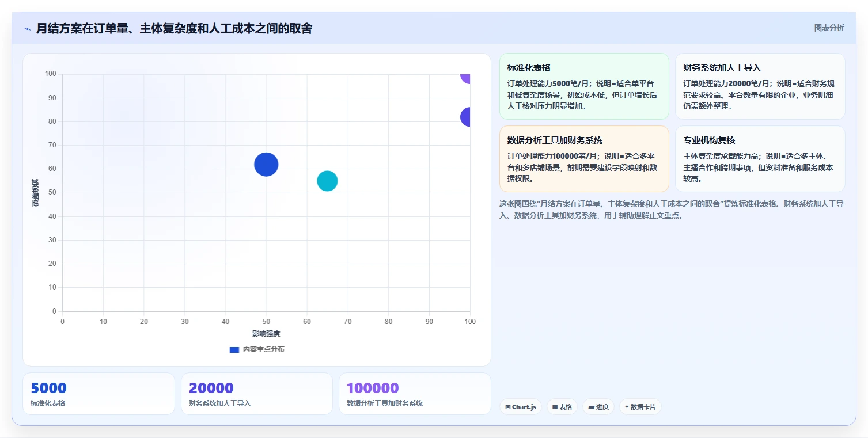The height and width of the screenshot is (438, 868).
Task: Select the indigo bubble near y=82
Action: pyautogui.click(x=466, y=117)
